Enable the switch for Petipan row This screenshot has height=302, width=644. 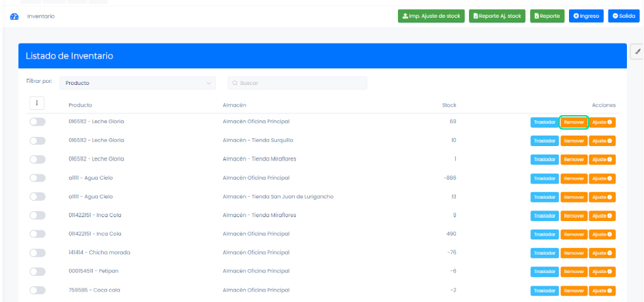click(x=37, y=271)
